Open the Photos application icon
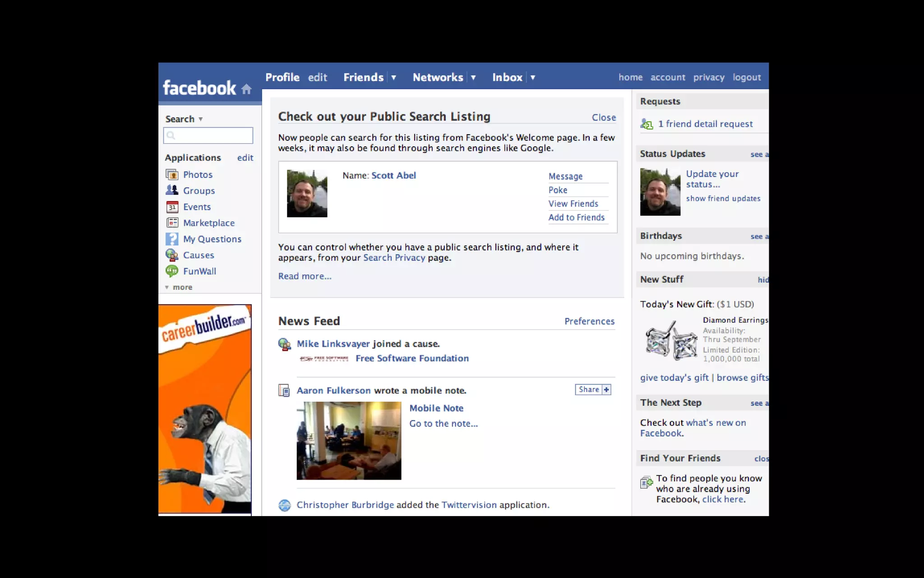 tap(172, 175)
